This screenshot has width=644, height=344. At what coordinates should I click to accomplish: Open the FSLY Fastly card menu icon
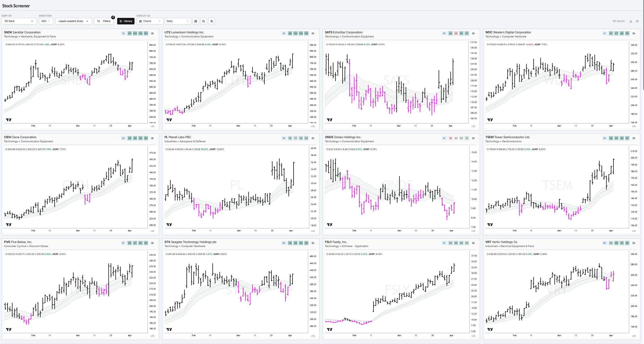pyautogui.click(x=473, y=243)
